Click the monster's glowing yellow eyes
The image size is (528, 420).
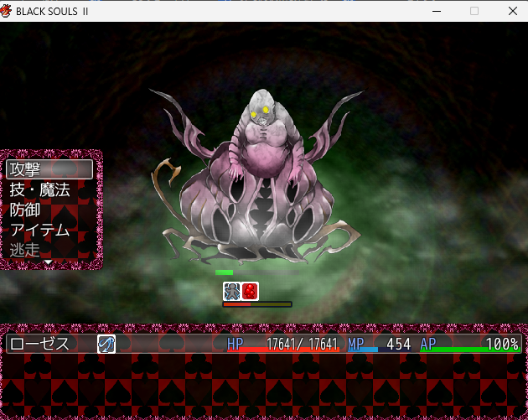tap(260, 111)
